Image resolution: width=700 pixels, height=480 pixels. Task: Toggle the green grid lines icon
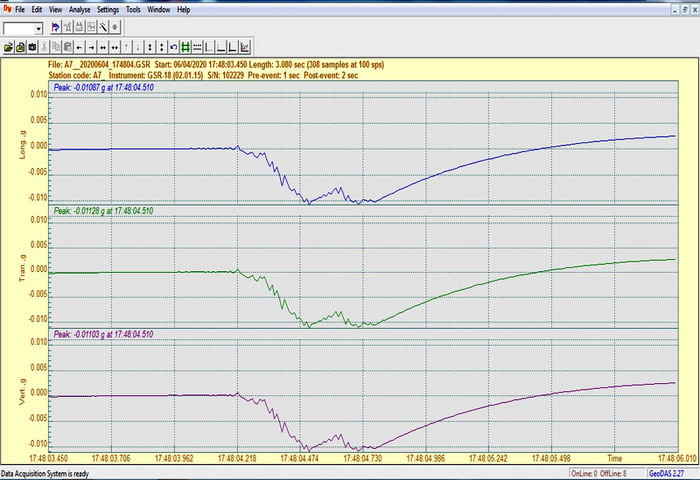point(186,47)
